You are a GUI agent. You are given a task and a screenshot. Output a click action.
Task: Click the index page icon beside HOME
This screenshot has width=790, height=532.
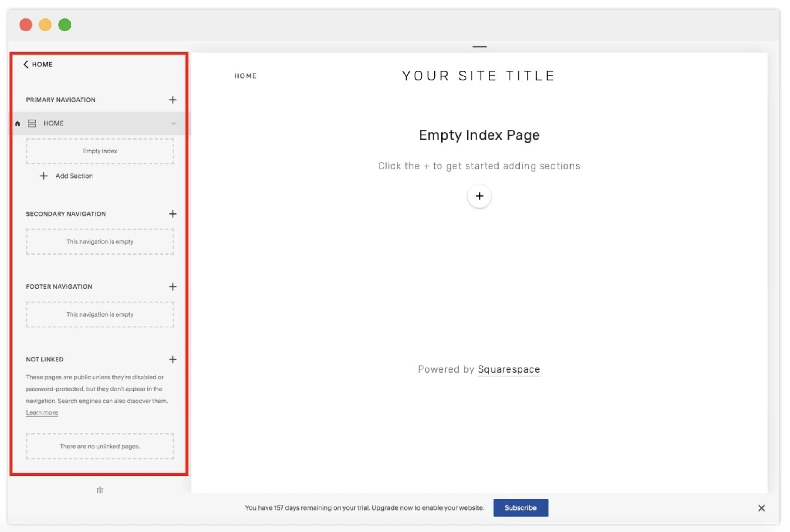(32, 123)
